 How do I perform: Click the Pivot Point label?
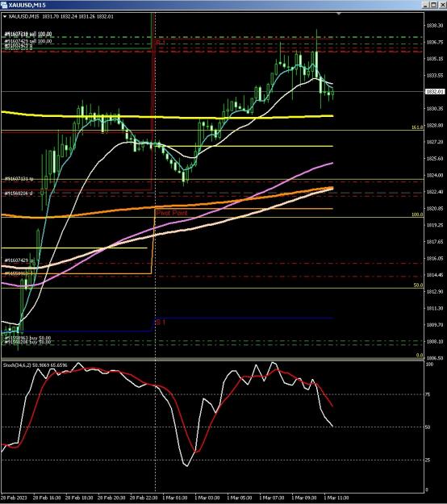pyautogui.click(x=171, y=213)
